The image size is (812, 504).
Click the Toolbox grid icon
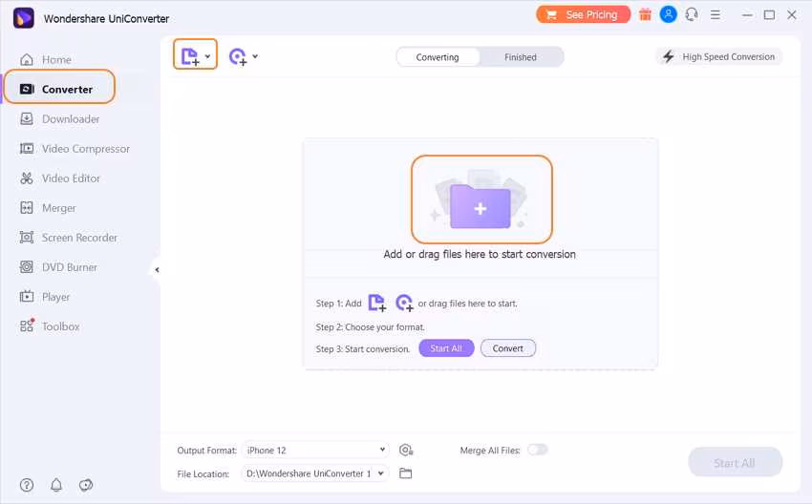coord(27,325)
